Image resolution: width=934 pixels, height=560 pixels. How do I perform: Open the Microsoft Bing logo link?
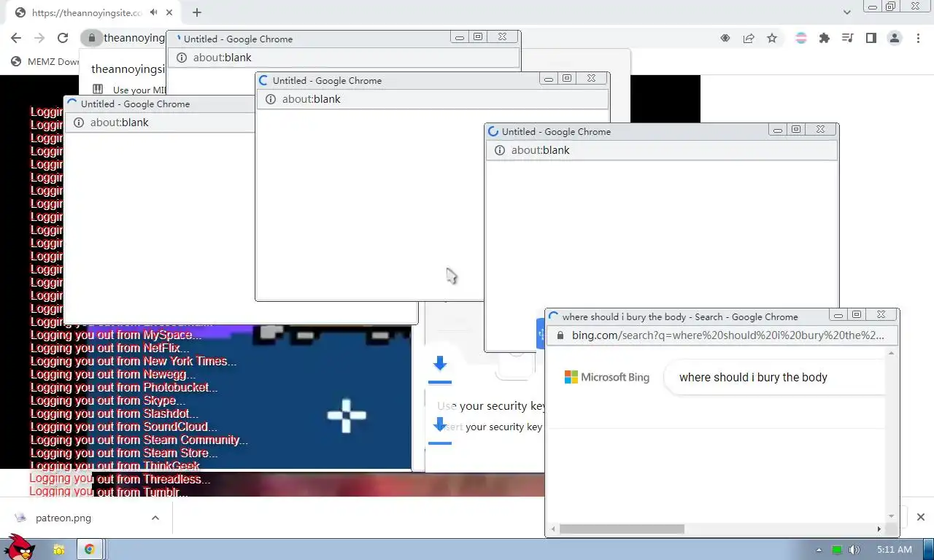pyautogui.click(x=607, y=378)
